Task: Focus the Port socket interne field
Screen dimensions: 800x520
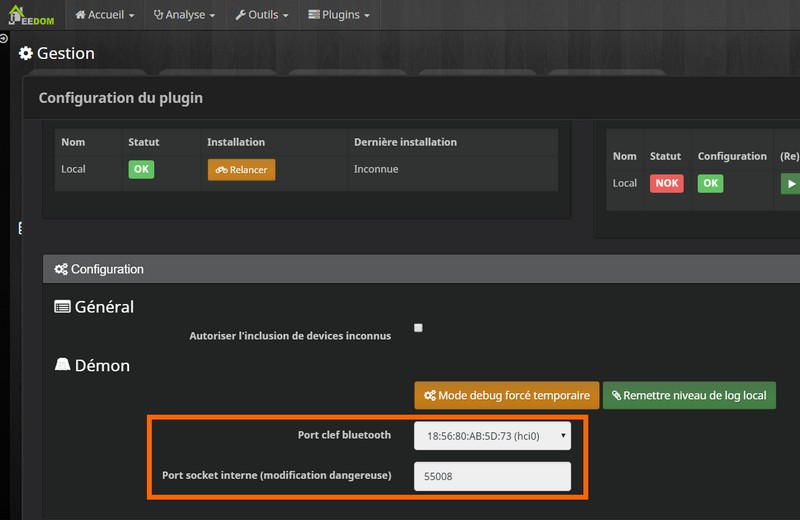Action: tap(492, 477)
